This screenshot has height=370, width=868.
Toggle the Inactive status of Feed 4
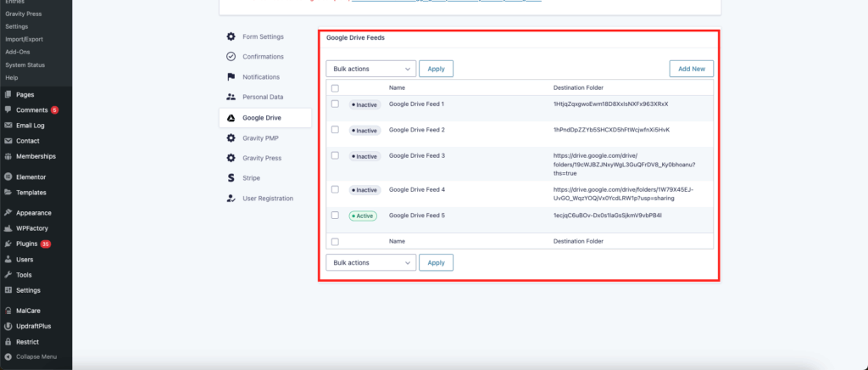[x=364, y=190]
